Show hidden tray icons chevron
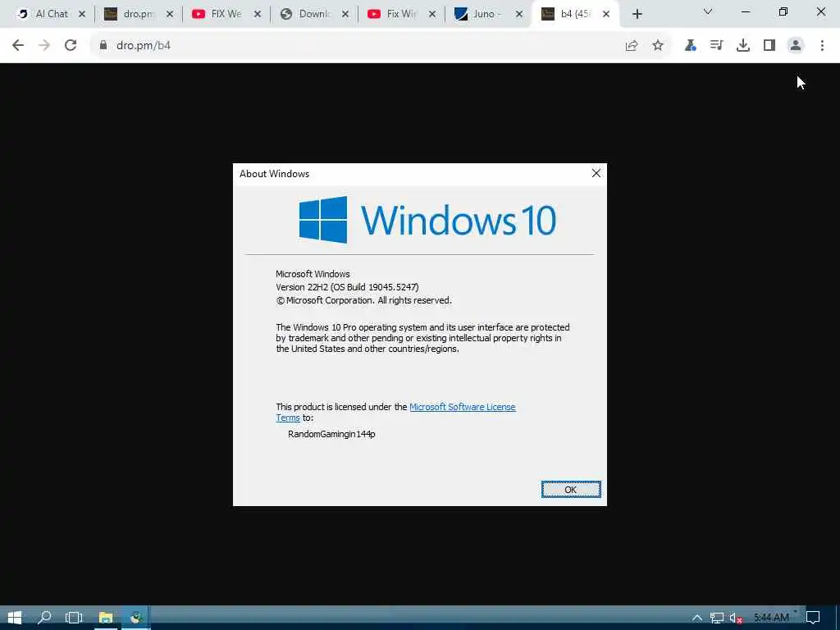Image resolution: width=840 pixels, height=630 pixels. click(697, 618)
